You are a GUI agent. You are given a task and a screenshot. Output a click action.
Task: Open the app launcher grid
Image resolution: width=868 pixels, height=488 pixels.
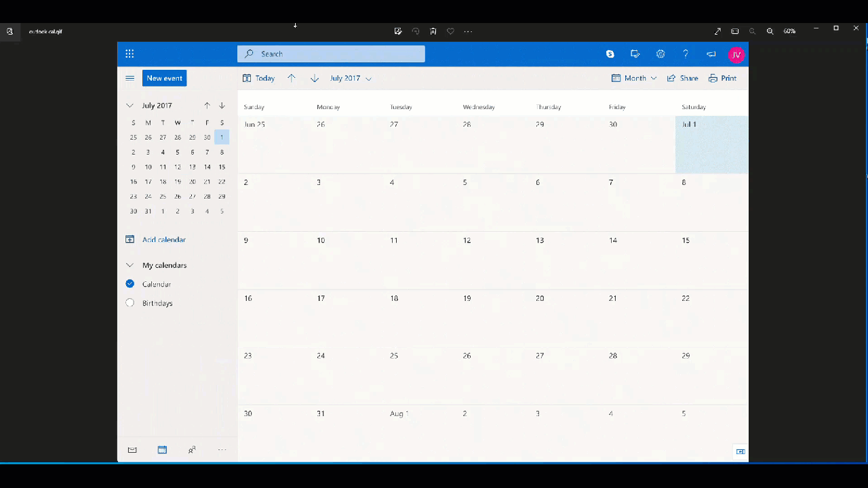click(x=130, y=54)
